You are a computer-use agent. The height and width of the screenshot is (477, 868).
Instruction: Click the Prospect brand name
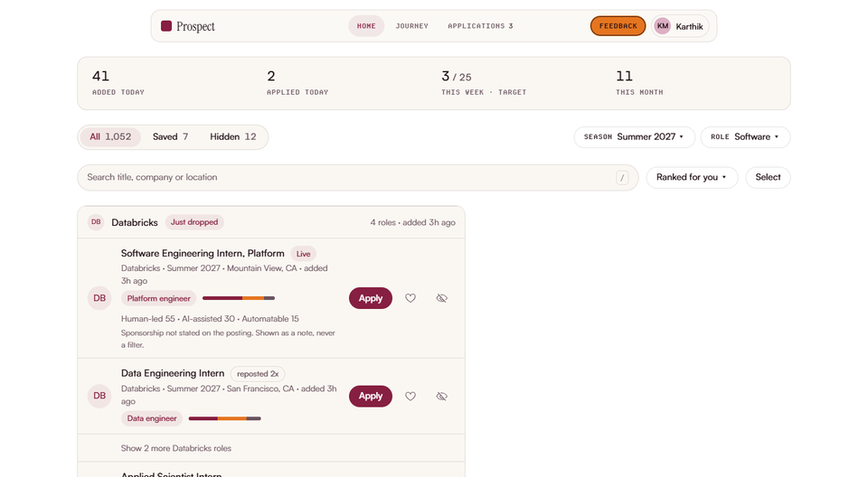coord(195,26)
